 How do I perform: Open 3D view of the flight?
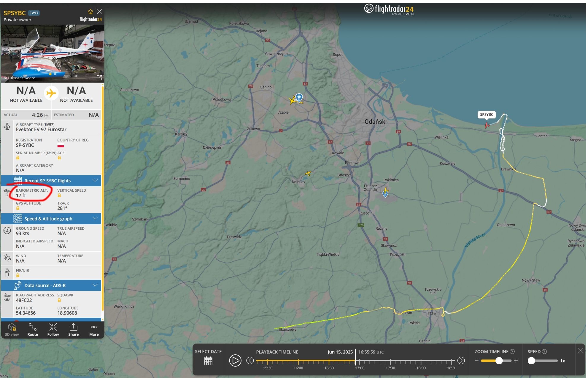pos(12,330)
